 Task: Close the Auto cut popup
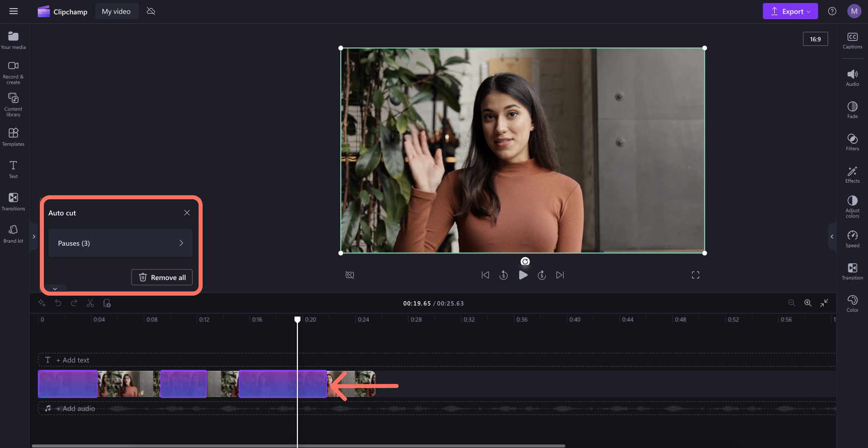(x=187, y=213)
